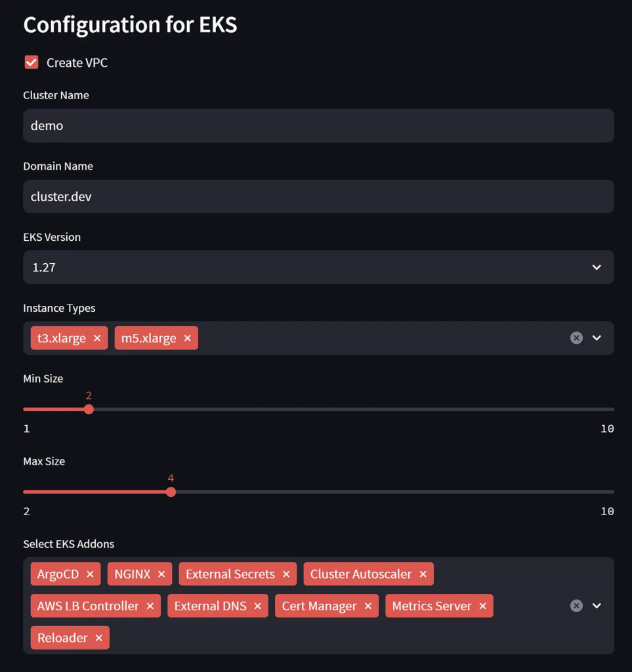Image resolution: width=632 pixels, height=672 pixels.
Task: Click the Min Size slider handle
Action: point(89,409)
